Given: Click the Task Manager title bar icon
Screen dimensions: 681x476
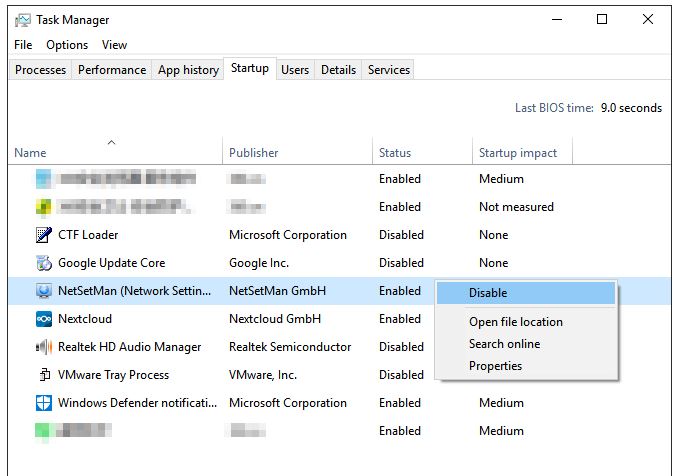Looking at the screenshot, I should coord(23,20).
